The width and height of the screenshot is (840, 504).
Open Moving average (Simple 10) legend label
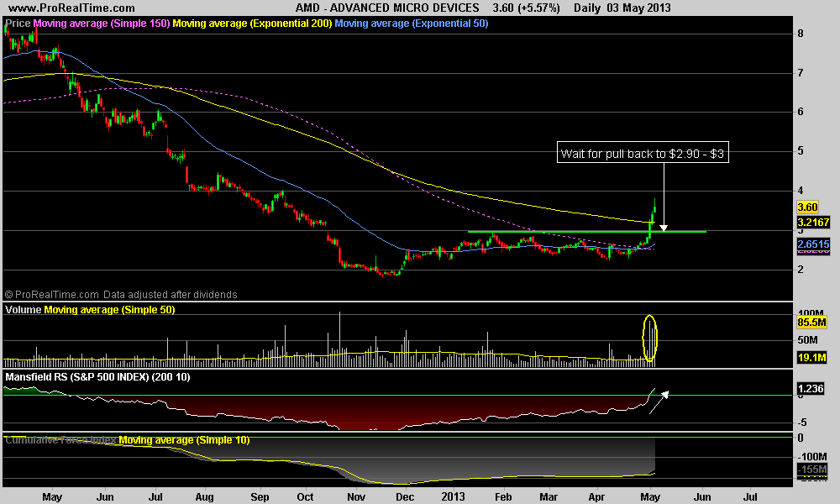tap(184, 440)
